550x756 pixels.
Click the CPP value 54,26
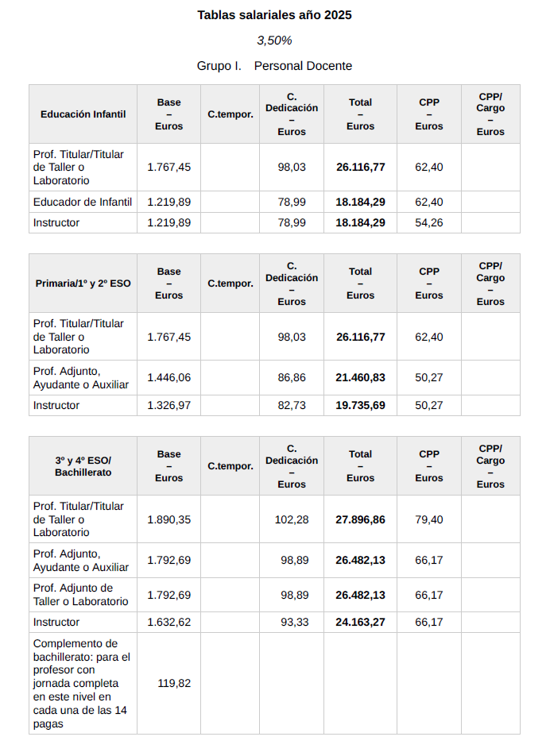click(429, 222)
